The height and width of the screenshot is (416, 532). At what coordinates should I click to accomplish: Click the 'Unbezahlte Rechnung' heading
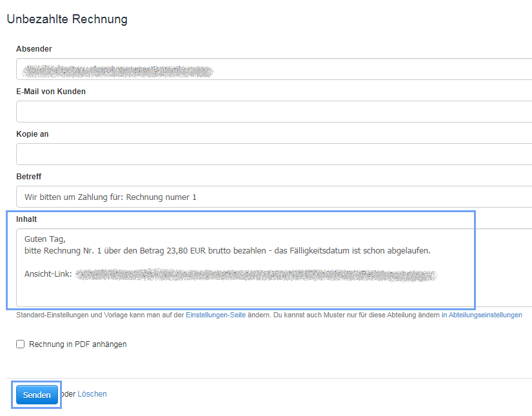[67, 19]
